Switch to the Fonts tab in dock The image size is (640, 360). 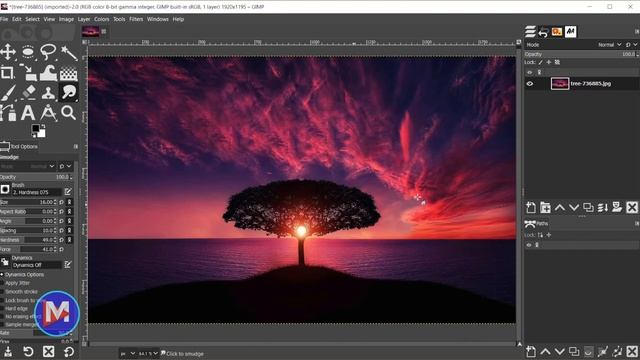click(x=571, y=31)
